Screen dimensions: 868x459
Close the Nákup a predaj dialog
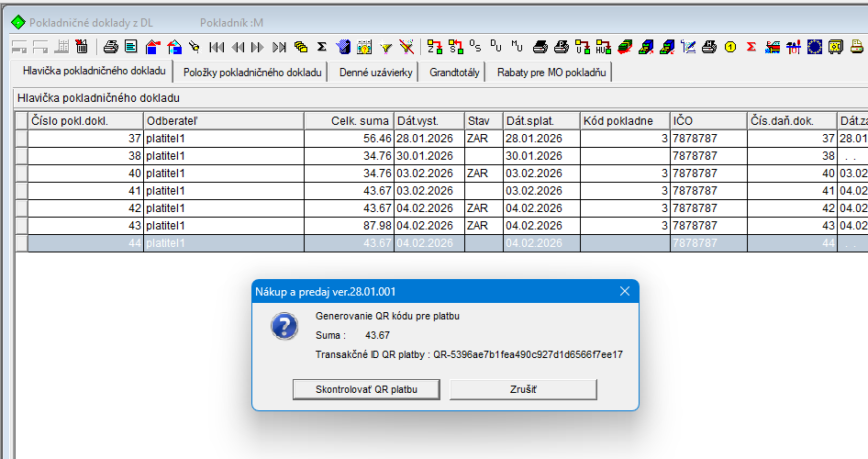(625, 292)
